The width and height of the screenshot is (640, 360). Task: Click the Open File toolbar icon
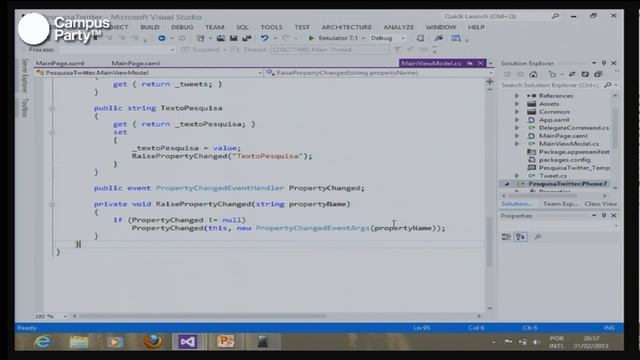pyautogui.click(x=220, y=38)
